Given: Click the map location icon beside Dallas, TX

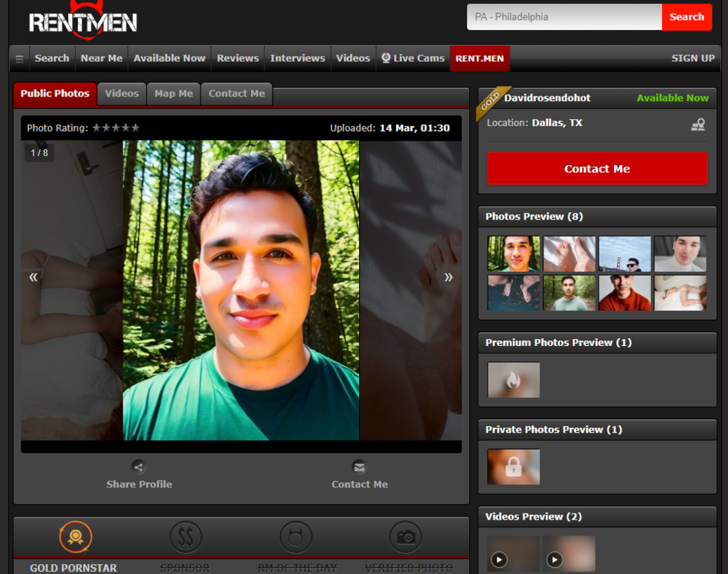Looking at the screenshot, I should point(697,125).
